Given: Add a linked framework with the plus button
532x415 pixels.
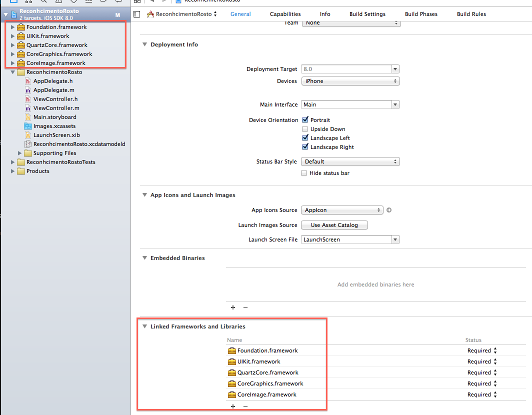Looking at the screenshot, I should [x=233, y=406].
